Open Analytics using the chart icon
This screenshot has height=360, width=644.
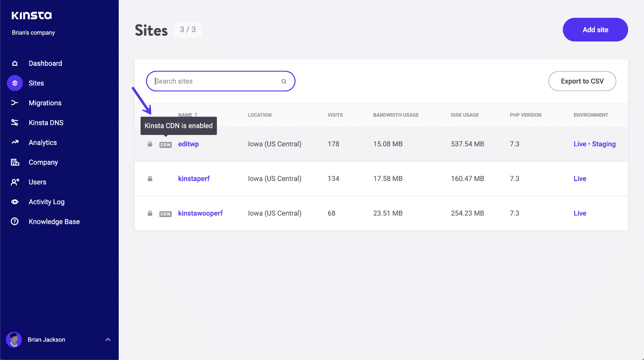point(14,142)
